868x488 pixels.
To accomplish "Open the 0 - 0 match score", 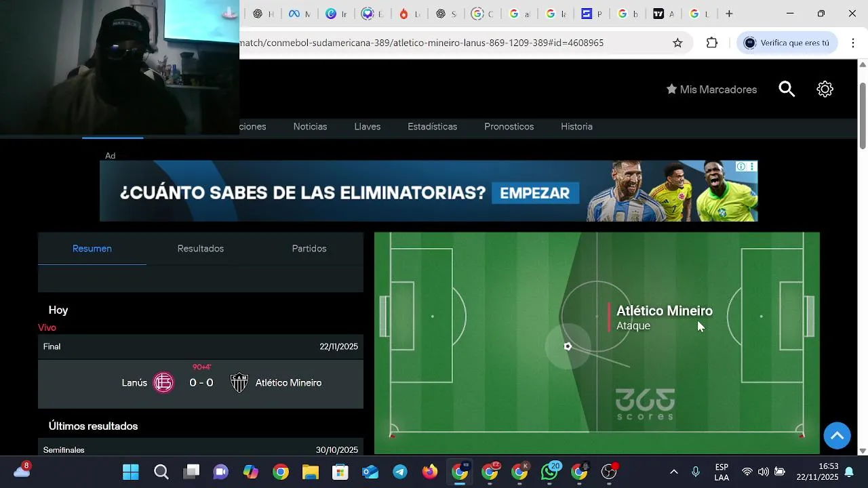I will (201, 383).
